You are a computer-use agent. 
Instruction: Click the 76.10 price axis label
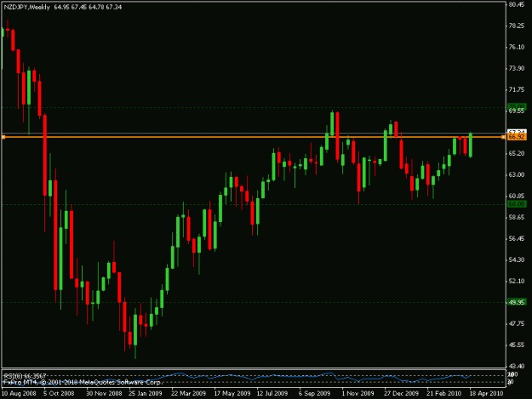(x=517, y=47)
